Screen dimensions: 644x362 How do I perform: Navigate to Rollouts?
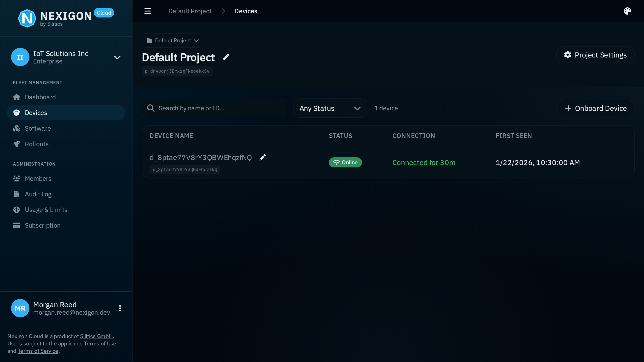pos(37,144)
